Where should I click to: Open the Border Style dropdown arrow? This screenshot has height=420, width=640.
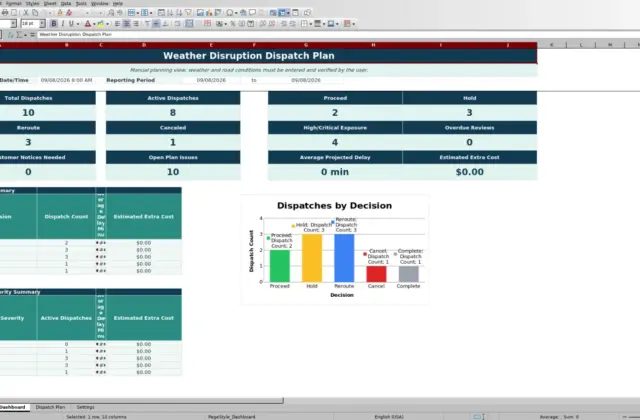click(324, 24)
